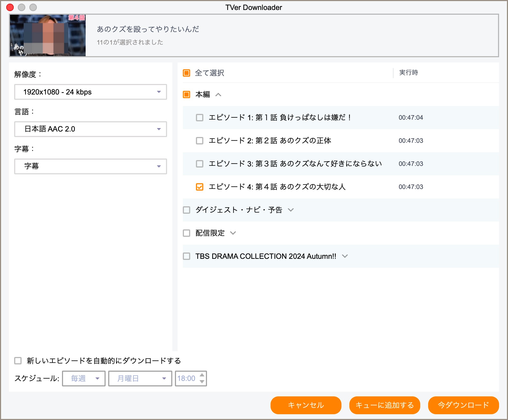This screenshot has height=420, width=508.
Task: Select row 第２話 あのクズの正体
Action: [341, 141]
